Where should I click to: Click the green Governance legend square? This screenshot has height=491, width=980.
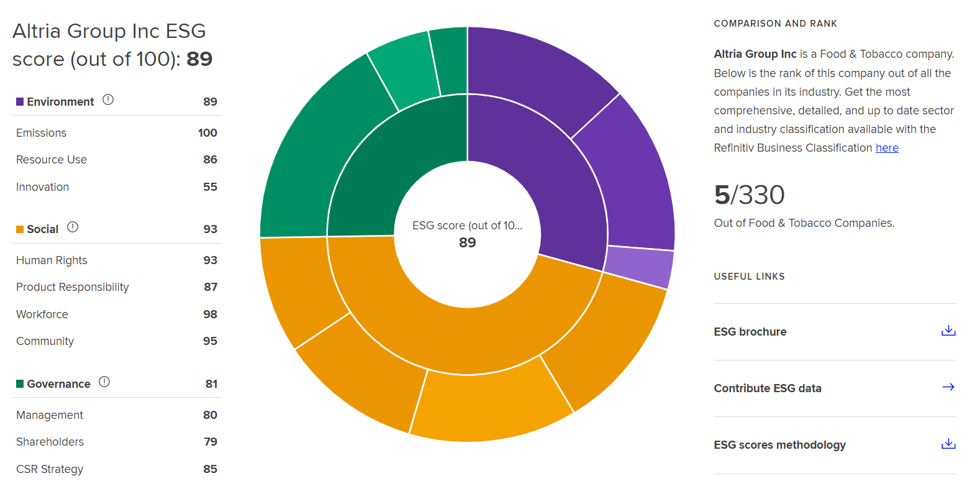(x=20, y=383)
